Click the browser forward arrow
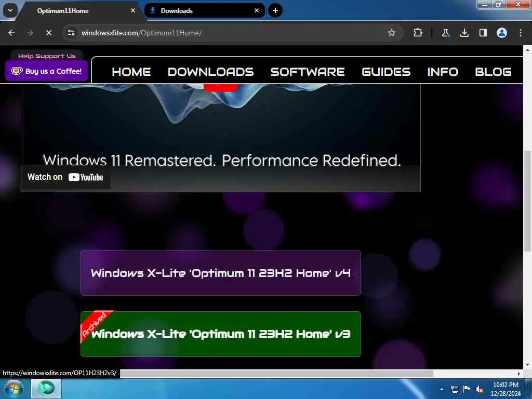Viewport: 532px width, 399px height. [30, 33]
